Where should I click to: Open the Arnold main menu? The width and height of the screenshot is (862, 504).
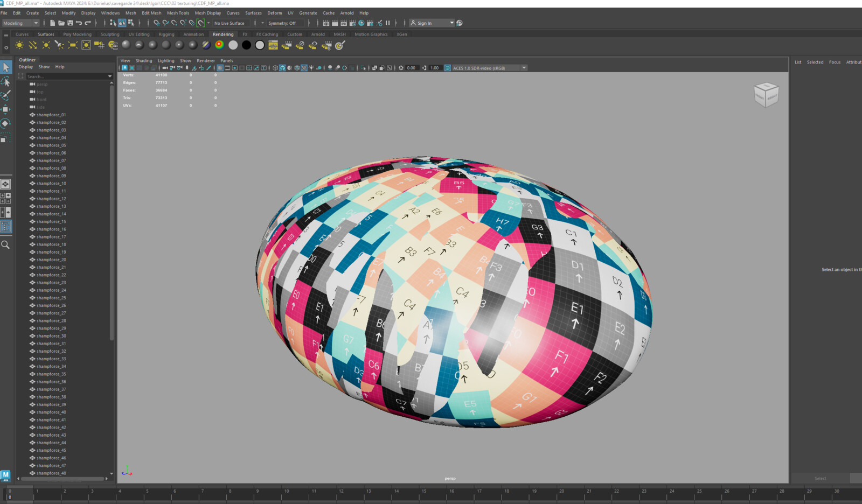click(x=347, y=13)
